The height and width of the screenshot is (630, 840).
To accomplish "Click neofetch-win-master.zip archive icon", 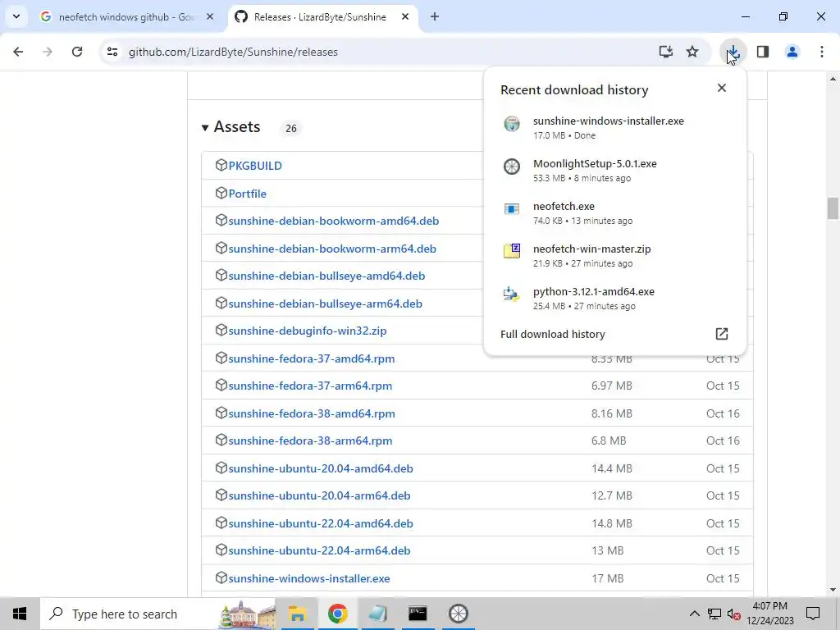I will [512, 251].
